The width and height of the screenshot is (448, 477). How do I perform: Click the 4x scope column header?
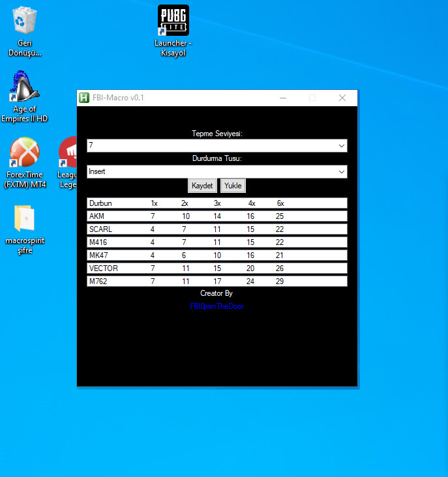click(x=252, y=203)
